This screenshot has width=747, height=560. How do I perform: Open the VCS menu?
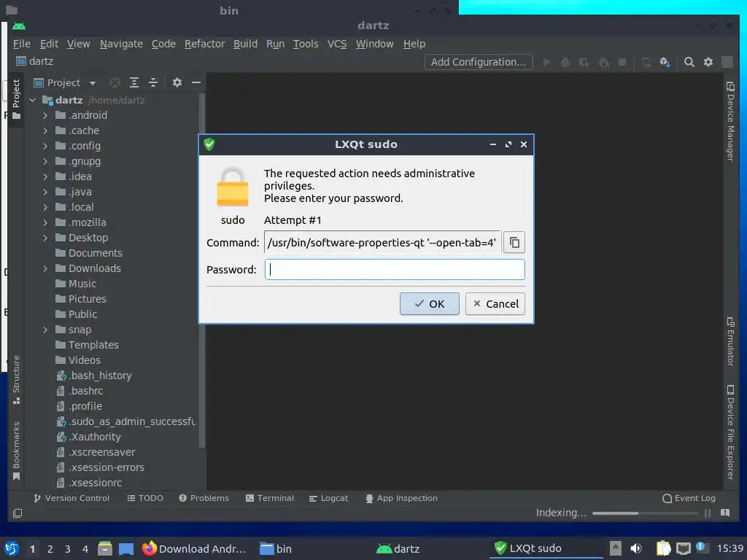coord(337,44)
